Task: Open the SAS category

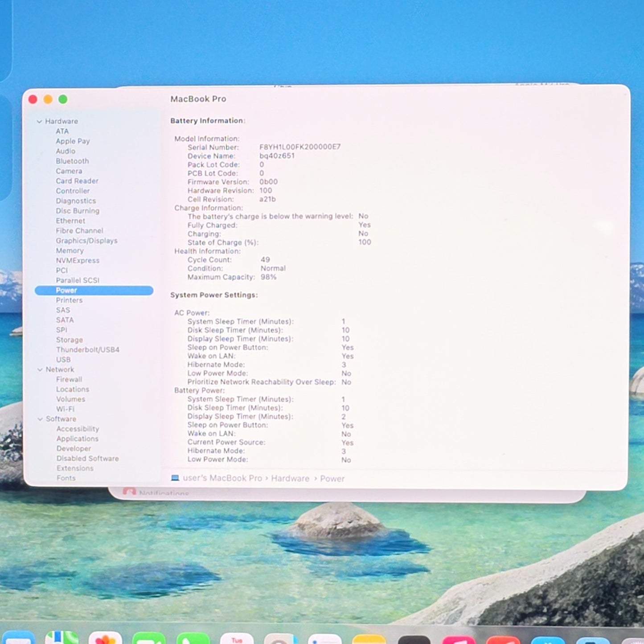Action: (x=63, y=310)
